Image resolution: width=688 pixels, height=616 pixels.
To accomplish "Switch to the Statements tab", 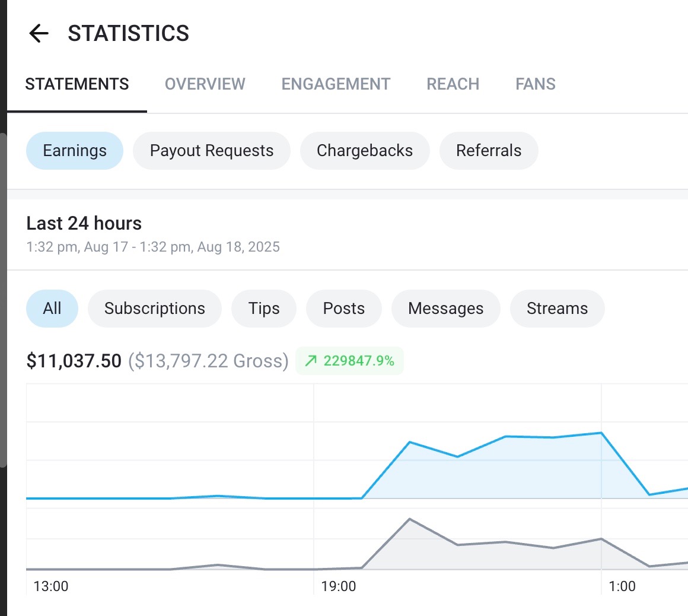I will [x=77, y=84].
